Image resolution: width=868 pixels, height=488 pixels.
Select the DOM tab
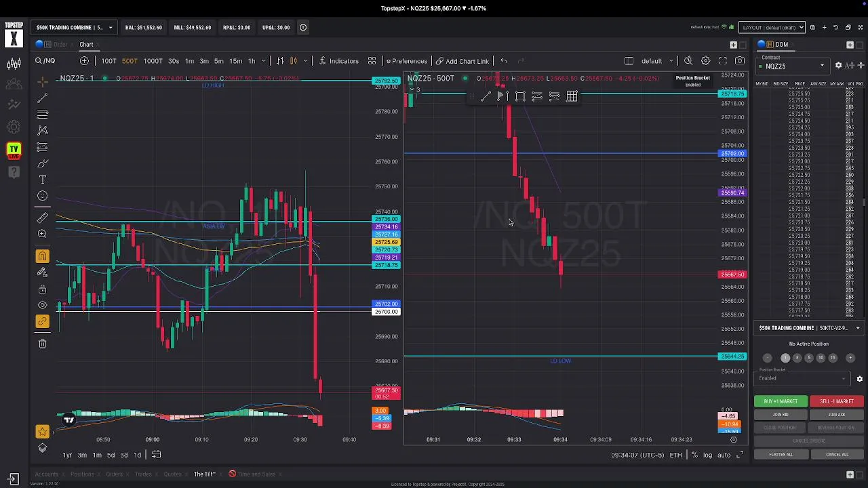click(782, 45)
